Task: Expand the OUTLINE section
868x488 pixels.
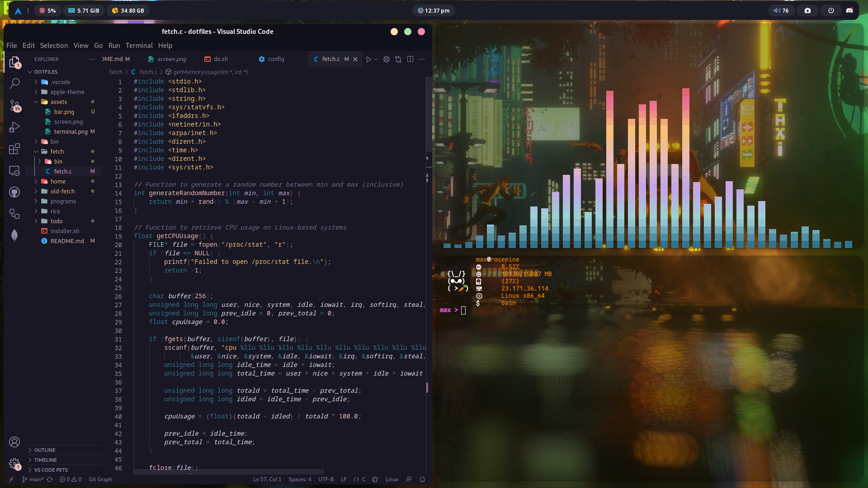Action: [45, 450]
